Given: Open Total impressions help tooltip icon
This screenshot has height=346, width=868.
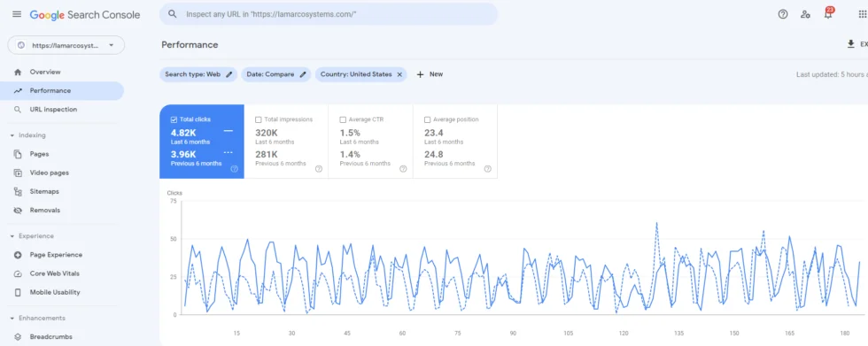Looking at the screenshot, I should pyautogui.click(x=319, y=169).
